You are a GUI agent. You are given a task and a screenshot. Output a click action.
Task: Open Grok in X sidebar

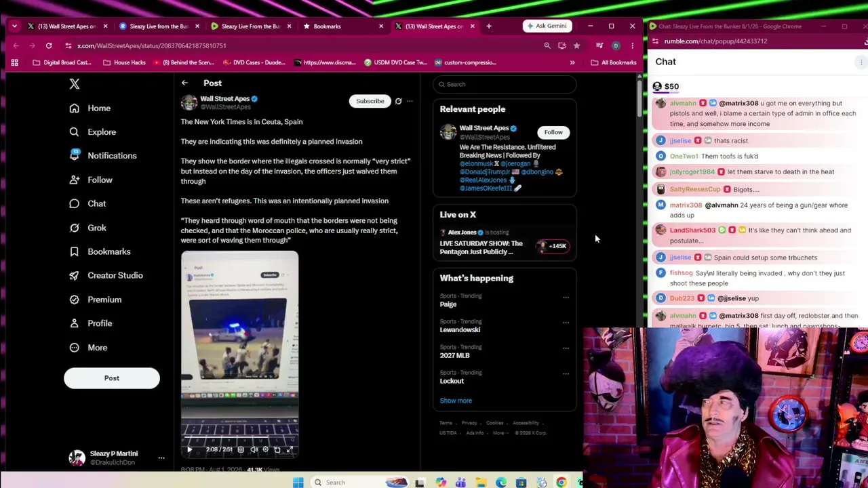tap(88, 228)
